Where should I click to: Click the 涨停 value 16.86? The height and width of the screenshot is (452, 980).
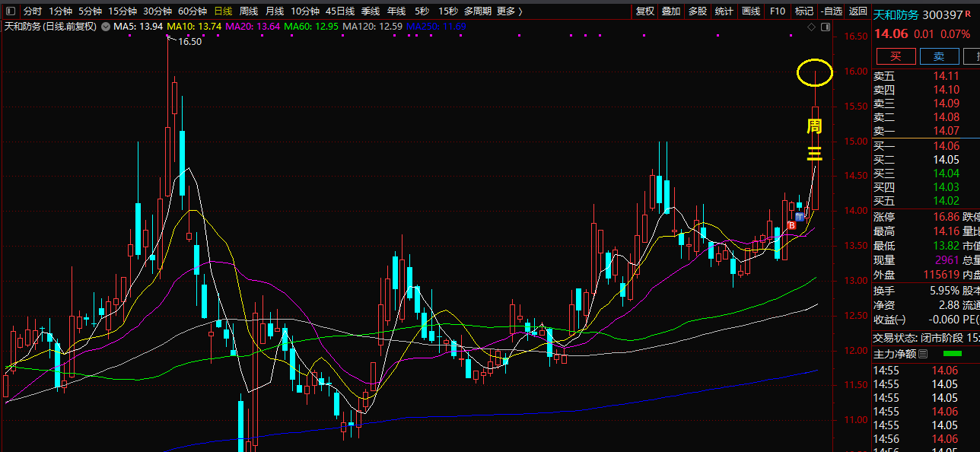pos(947,217)
